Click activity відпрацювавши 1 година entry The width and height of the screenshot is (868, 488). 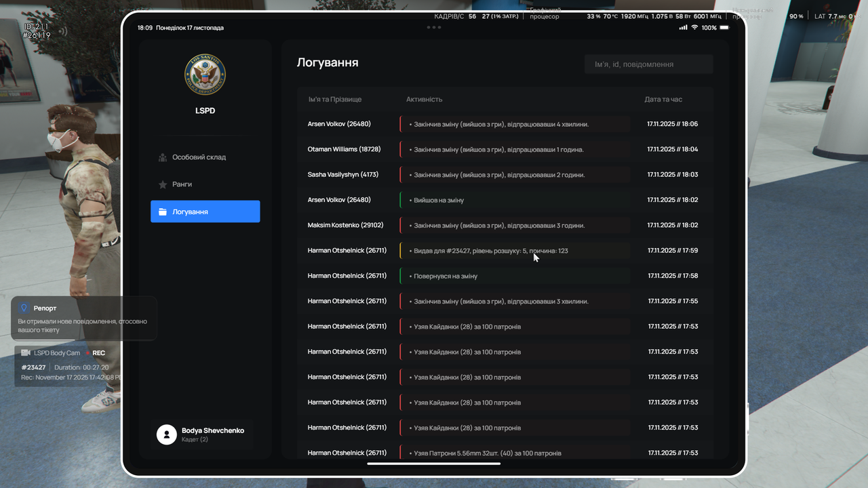point(515,149)
